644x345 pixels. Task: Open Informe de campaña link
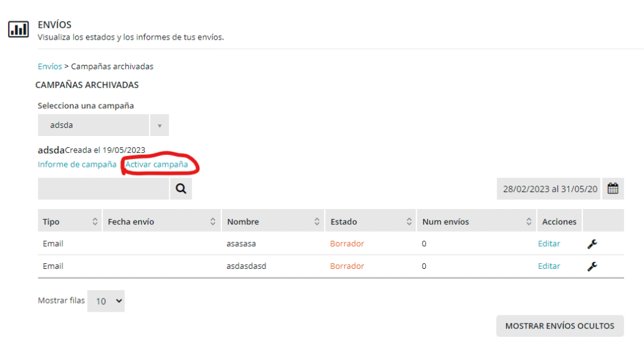77,164
